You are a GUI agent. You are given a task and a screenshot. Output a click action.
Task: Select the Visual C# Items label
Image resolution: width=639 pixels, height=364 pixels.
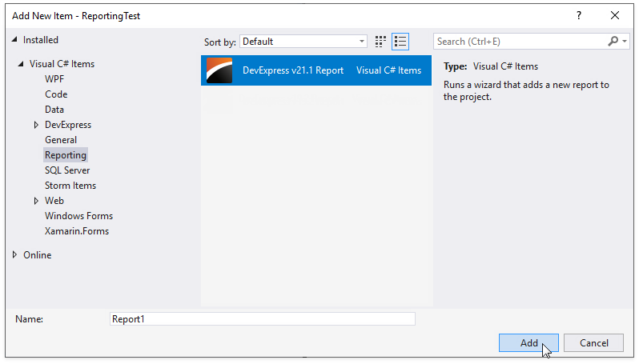coord(62,64)
